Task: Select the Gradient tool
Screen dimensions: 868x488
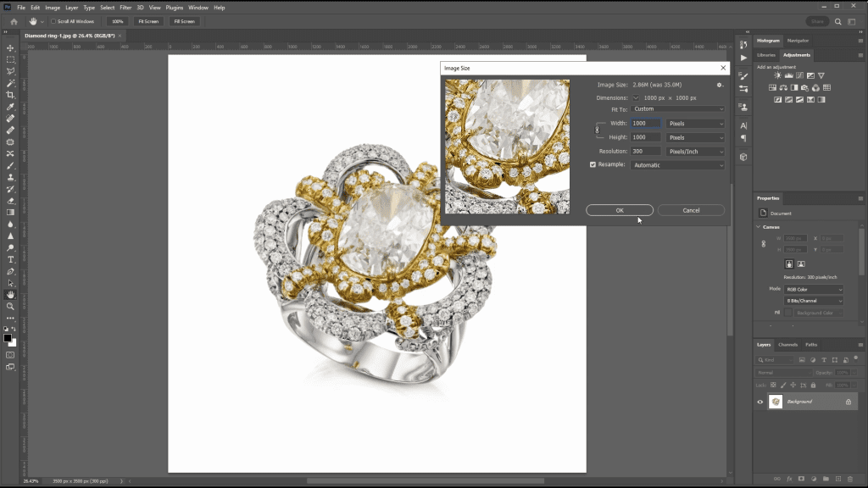Action: tap(10, 213)
